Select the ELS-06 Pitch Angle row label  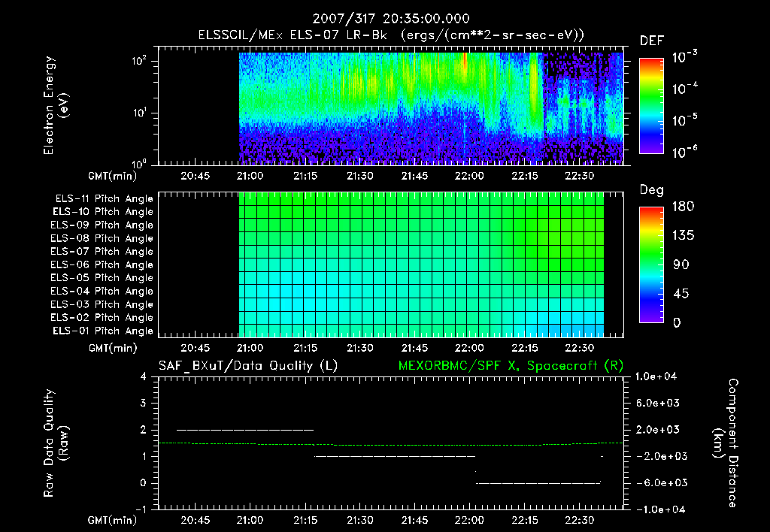pos(102,265)
